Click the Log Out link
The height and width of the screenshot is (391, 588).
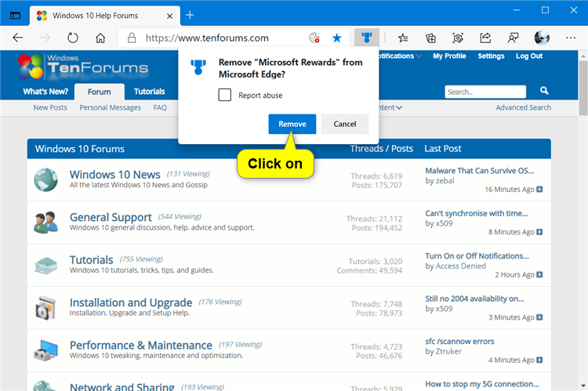529,56
